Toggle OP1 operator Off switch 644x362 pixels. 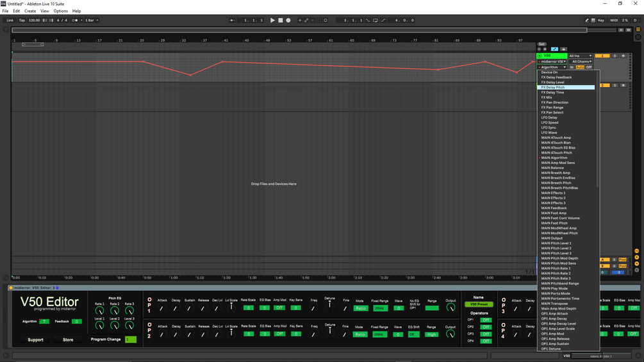(x=486, y=320)
